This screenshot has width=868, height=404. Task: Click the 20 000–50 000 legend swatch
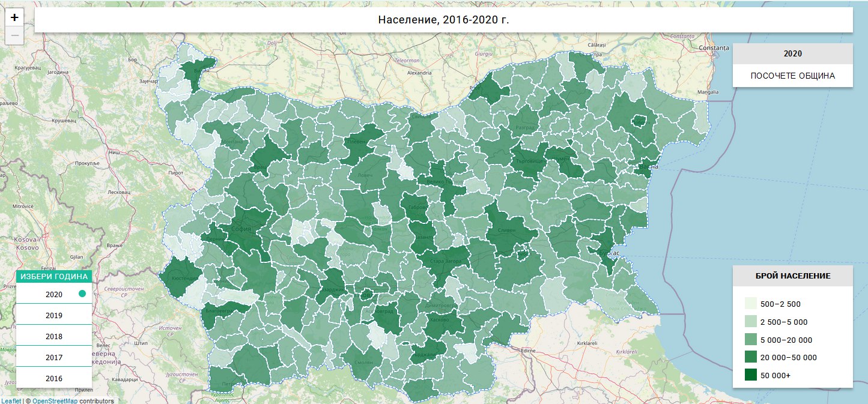pyautogui.click(x=751, y=357)
